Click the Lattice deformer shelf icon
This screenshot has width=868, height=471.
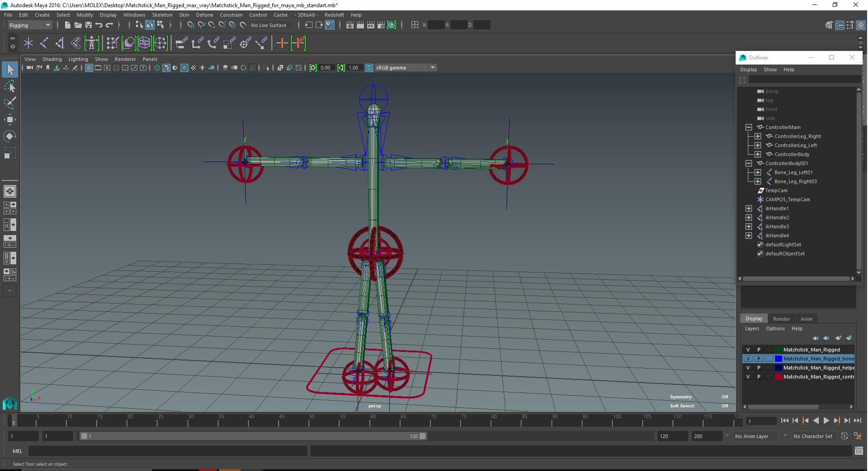pos(144,43)
